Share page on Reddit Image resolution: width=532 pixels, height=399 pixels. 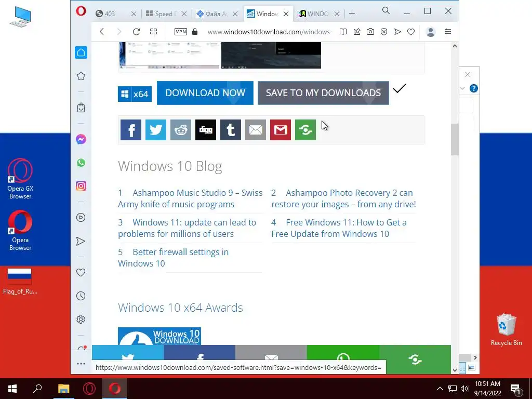point(181,130)
